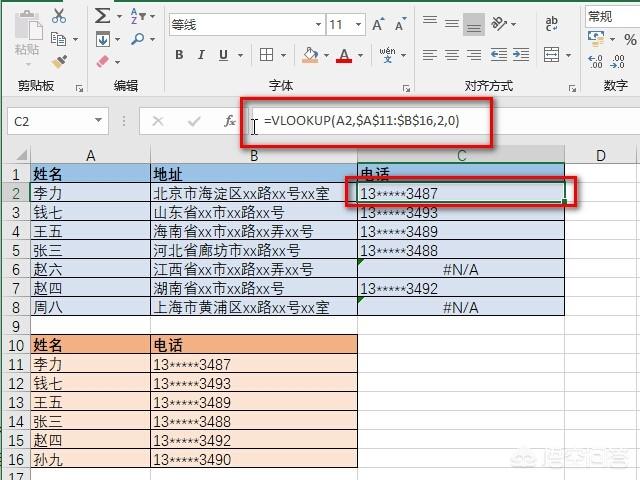
Task: Select column D header
Action: pyautogui.click(x=600, y=155)
